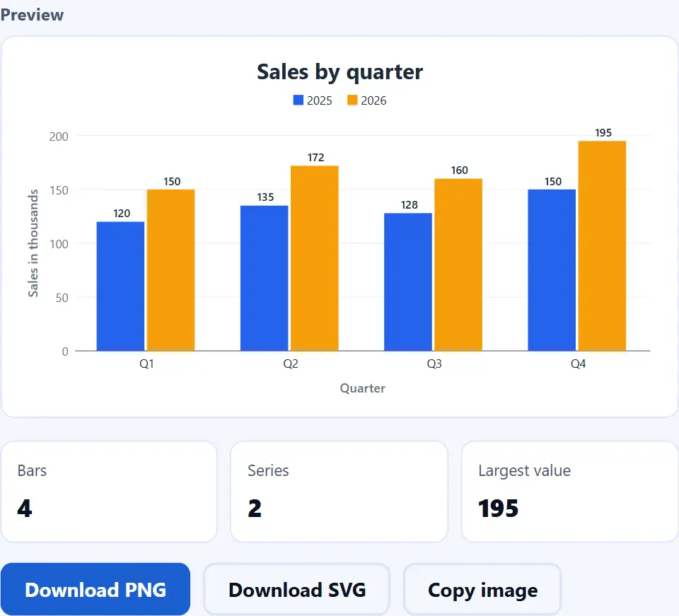679x616 pixels.
Task: Click the Download PNG button
Action: click(x=95, y=589)
